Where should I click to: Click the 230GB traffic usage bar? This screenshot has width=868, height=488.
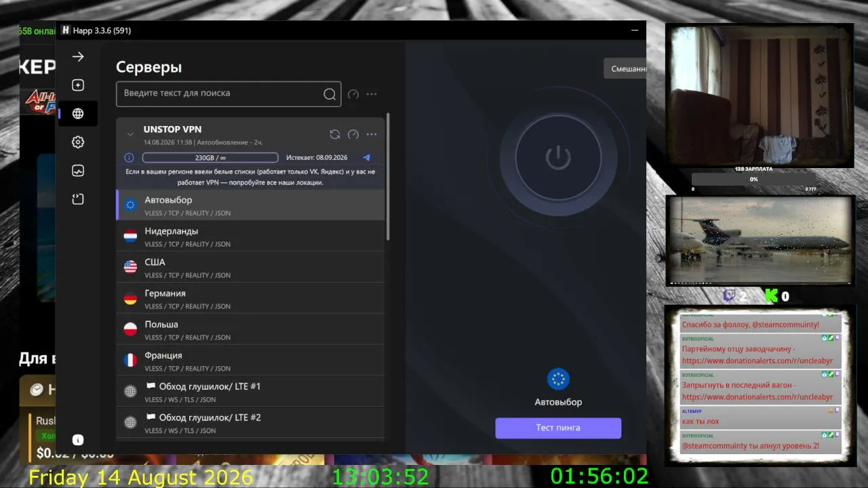tap(210, 158)
